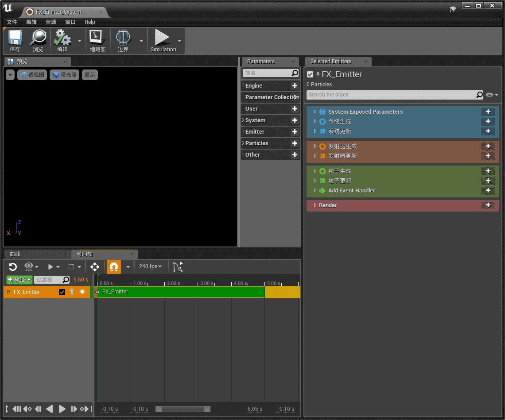Click the Bounds toolbar icon
505x420 pixels.
(x=123, y=39)
